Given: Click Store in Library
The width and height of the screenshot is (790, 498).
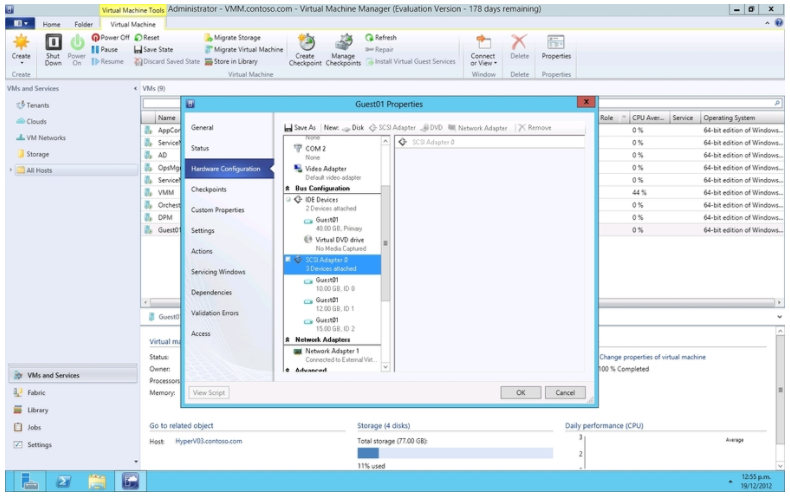Looking at the screenshot, I should [231, 61].
